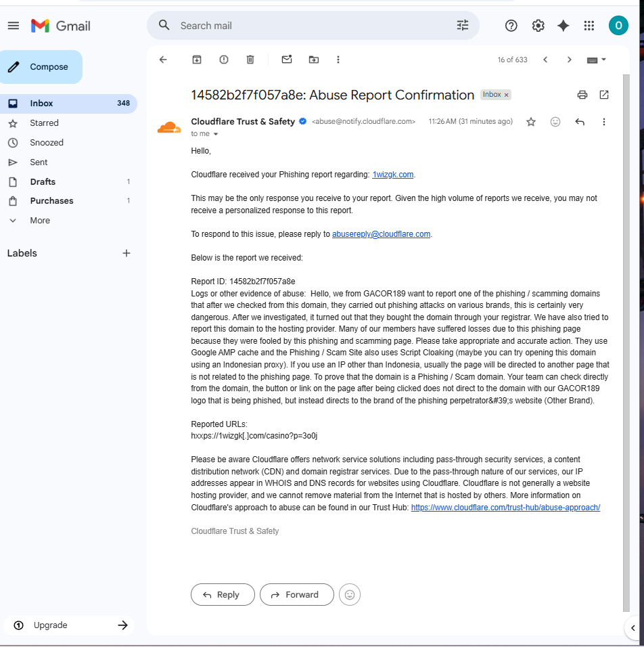Click the '16 of 633' counter
Screen dimensions: 644x647
tap(512, 60)
